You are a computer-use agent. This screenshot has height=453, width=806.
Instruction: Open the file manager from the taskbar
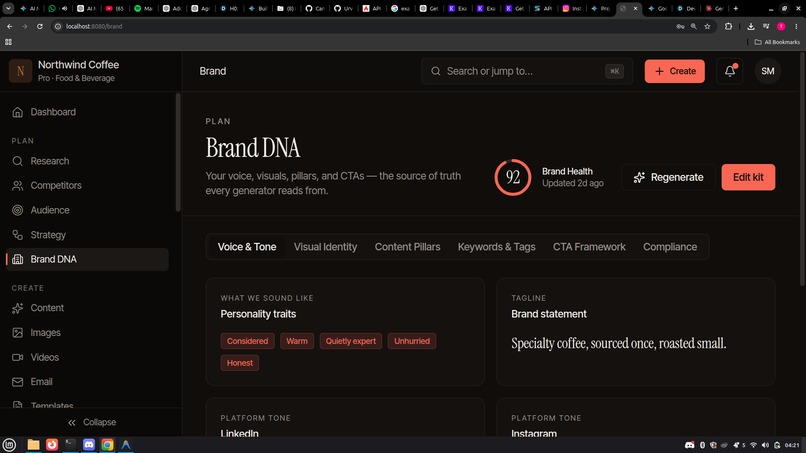33,444
